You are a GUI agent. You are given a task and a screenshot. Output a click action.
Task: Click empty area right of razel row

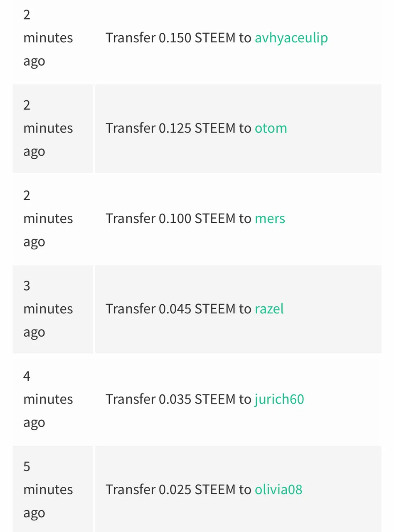click(332, 309)
